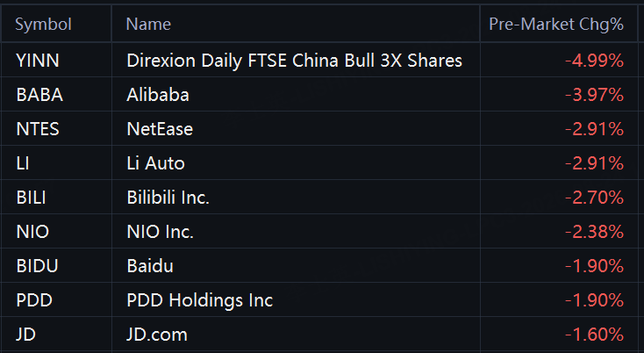Click the Li Auto company name
Image resolution: width=644 pixels, height=353 pixels.
pyautogui.click(x=155, y=163)
